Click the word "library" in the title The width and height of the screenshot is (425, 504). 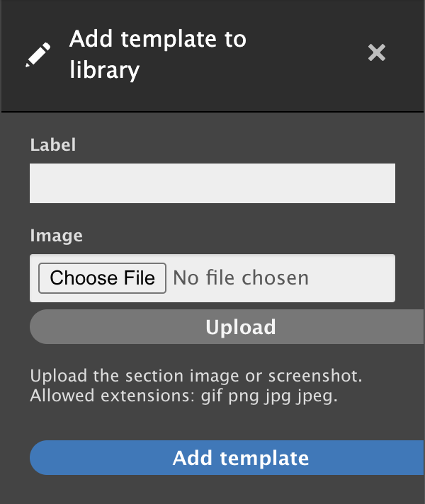coord(104,70)
